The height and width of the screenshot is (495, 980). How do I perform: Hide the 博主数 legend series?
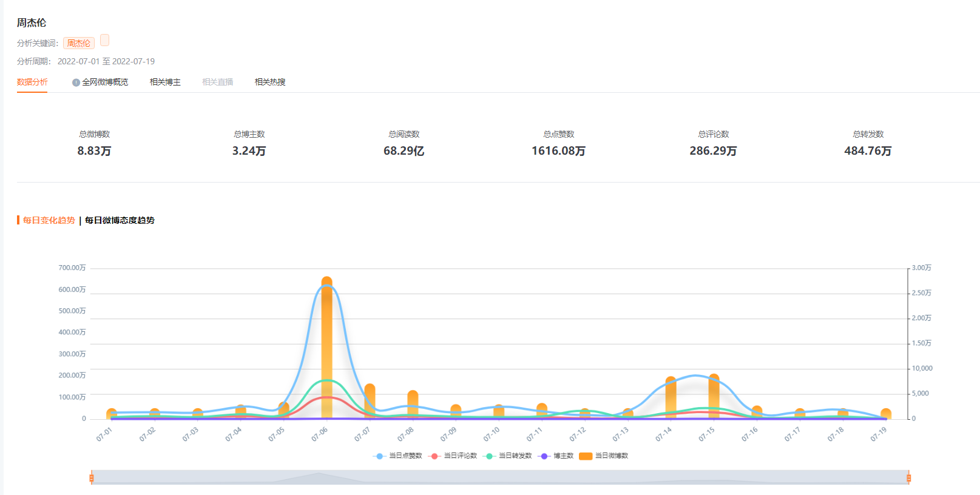pos(556,456)
